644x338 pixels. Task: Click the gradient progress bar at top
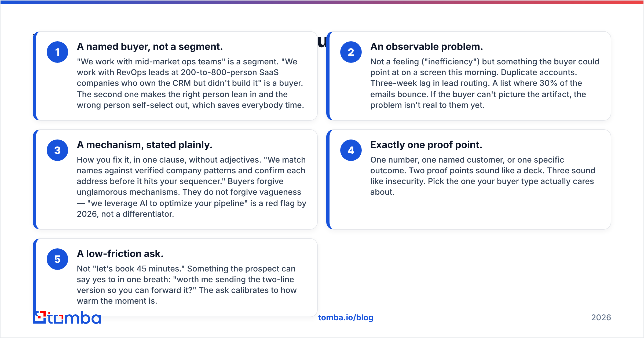322,2
